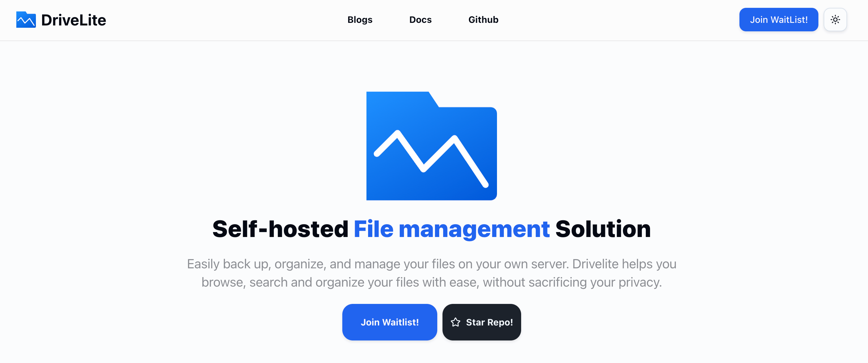Viewport: 868px width, 363px height.
Task: Toggle the light/dark theme sun button
Action: point(835,20)
